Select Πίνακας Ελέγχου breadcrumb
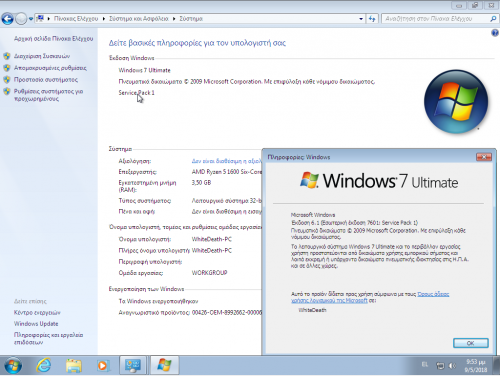Screen dimensions: 500x376 [76, 19]
